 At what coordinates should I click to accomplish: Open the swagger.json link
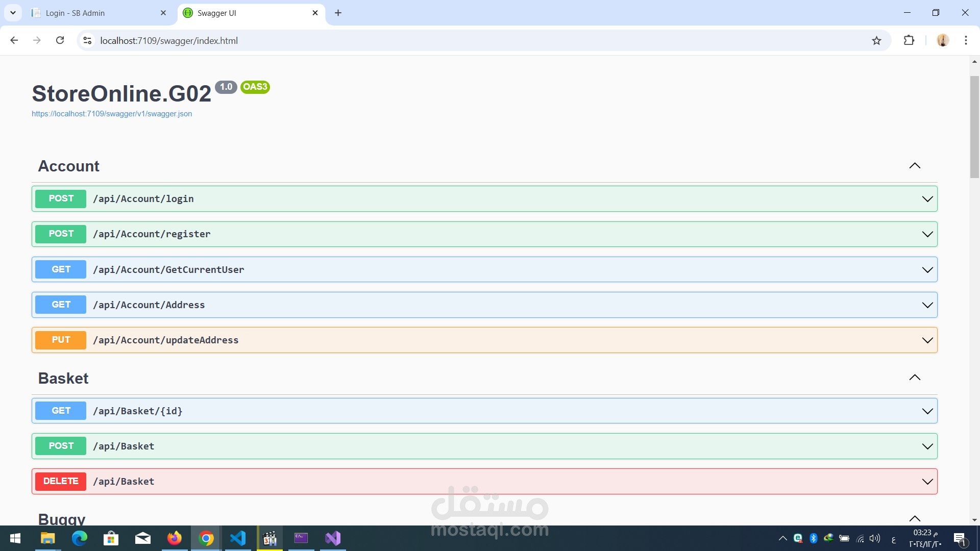tap(112, 114)
